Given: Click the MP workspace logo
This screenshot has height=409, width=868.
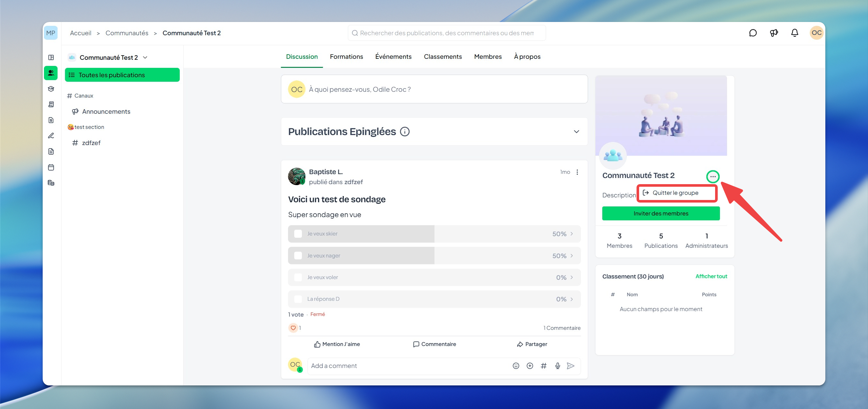Looking at the screenshot, I should coord(50,33).
